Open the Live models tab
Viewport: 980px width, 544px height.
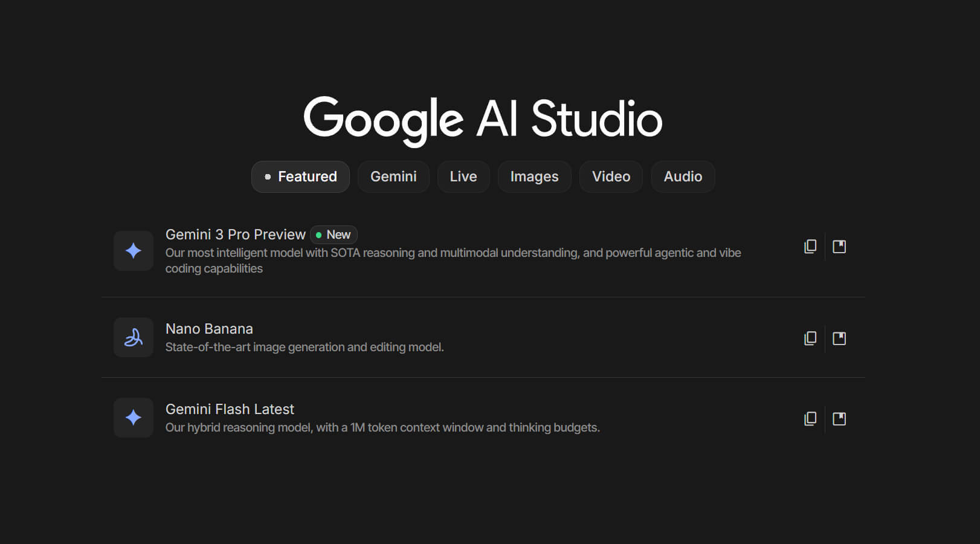tap(463, 176)
